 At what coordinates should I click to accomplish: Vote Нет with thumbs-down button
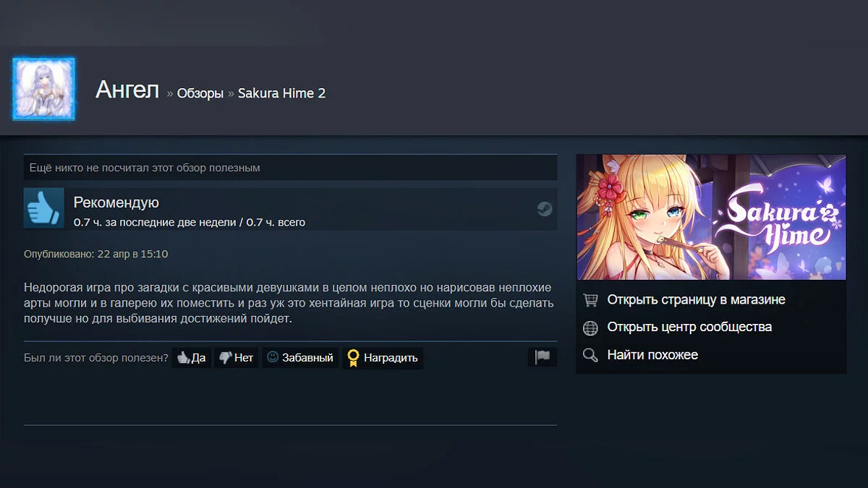236,357
